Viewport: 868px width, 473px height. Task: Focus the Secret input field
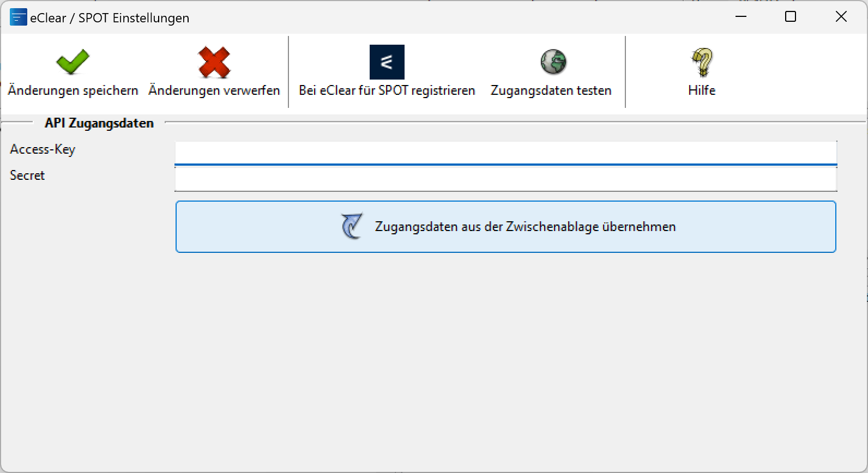[x=505, y=179]
